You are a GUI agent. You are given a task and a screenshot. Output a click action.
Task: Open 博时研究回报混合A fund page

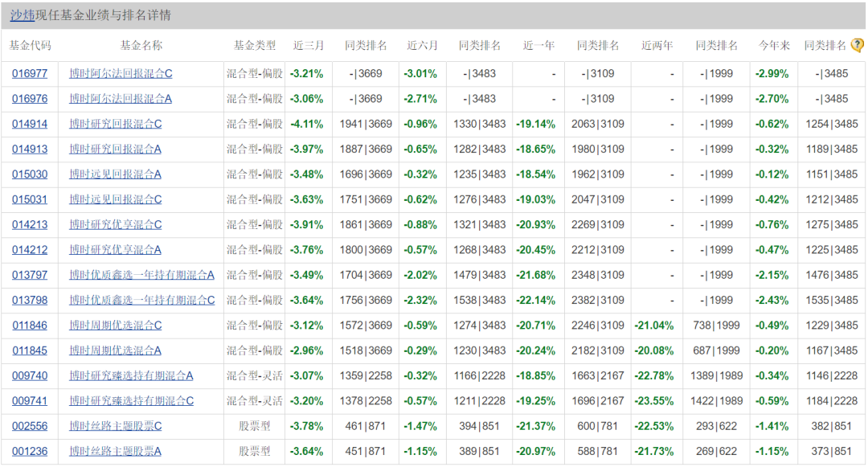coord(115,150)
